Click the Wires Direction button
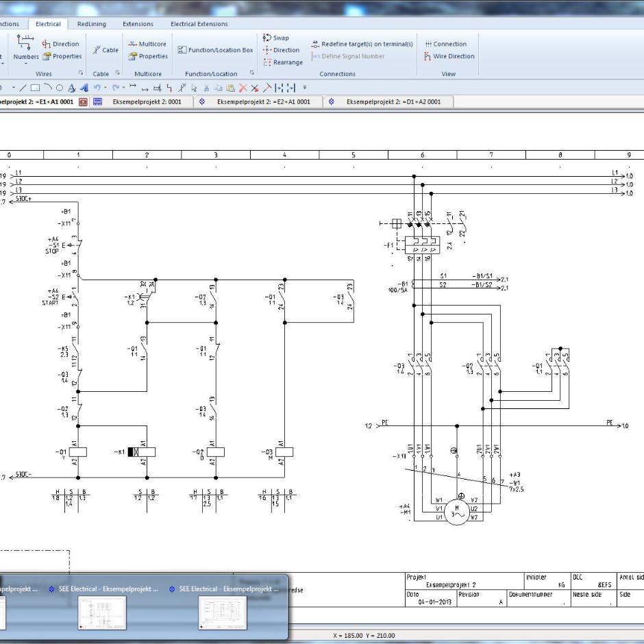This screenshot has height=644, width=644. [x=60, y=44]
